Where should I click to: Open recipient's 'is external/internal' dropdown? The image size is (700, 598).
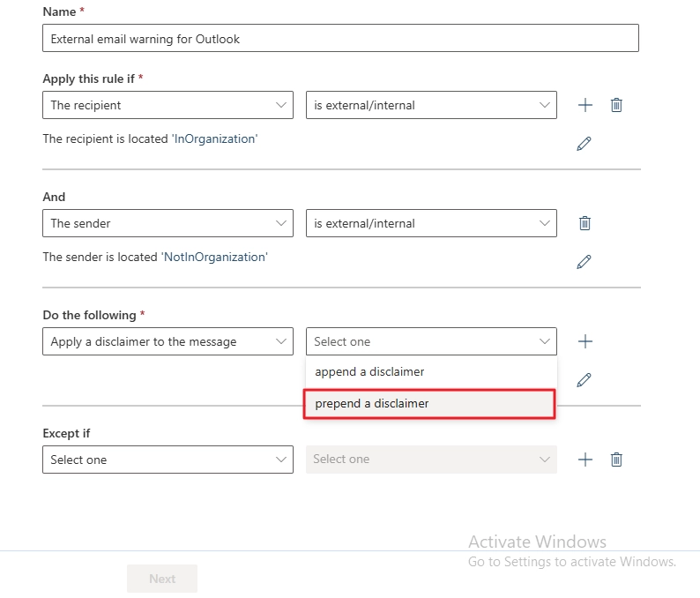[431, 105]
